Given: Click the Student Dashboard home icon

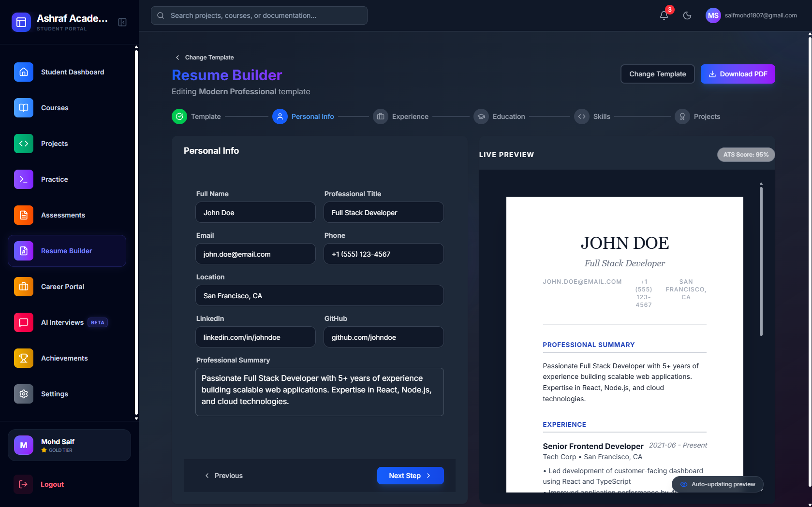Looking at the screenshot, I should tap(24, 72).
